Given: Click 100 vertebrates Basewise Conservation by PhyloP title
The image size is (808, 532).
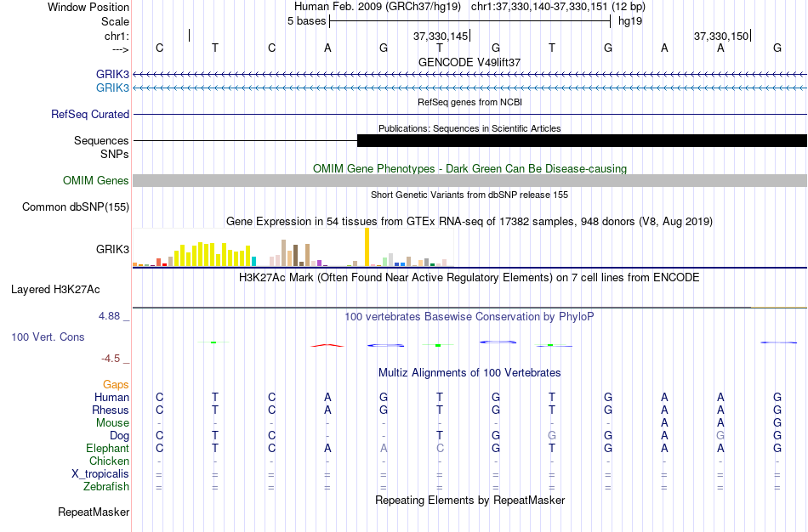Looking at the screenshot, I should tap(469, 317).
